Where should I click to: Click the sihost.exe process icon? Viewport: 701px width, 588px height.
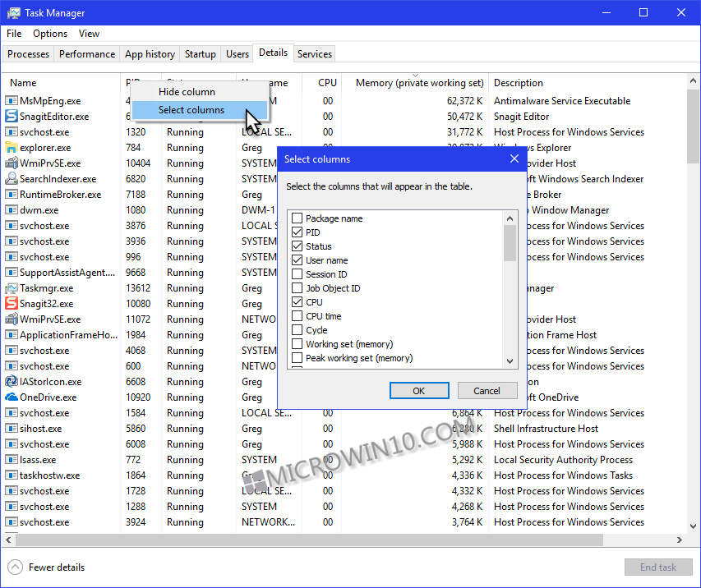[x=12, y=429]
